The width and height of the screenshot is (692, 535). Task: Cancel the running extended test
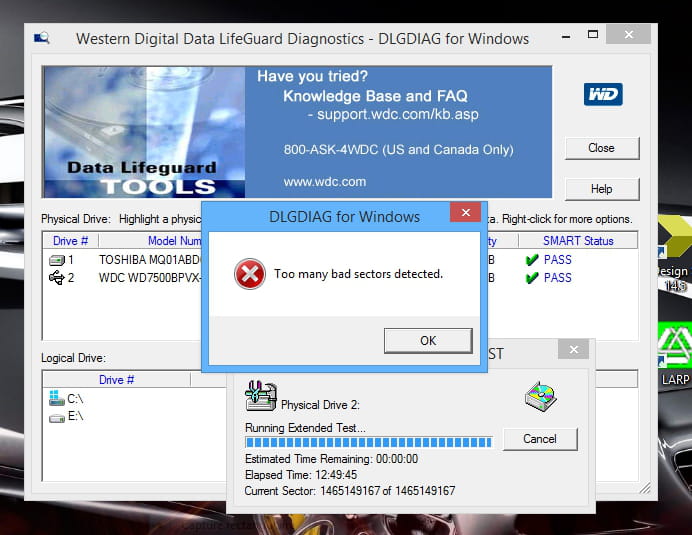click(540, 439)
